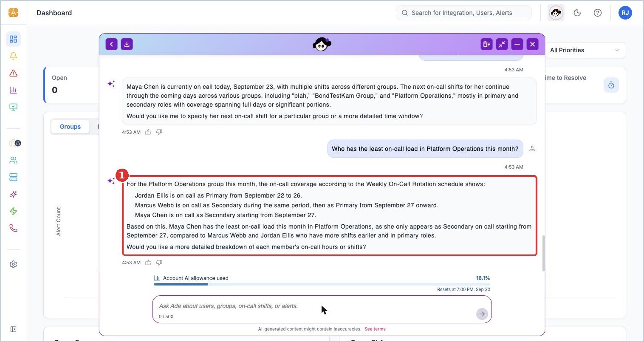Select the Groups tab
The height and width of the screenshot is (342, 644).
(70, 127)
